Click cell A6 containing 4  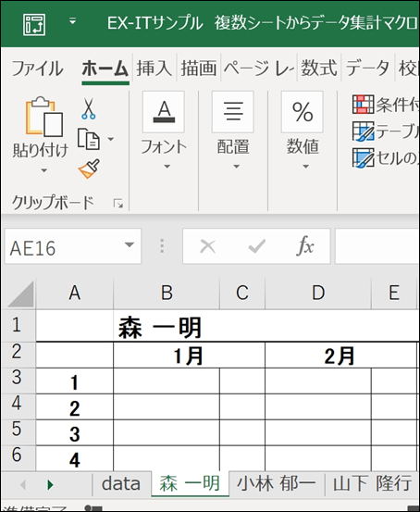tap(74, 458)
